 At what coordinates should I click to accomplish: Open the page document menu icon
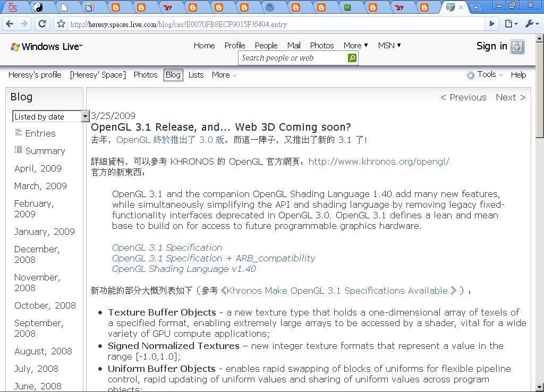tap(512, 23)
